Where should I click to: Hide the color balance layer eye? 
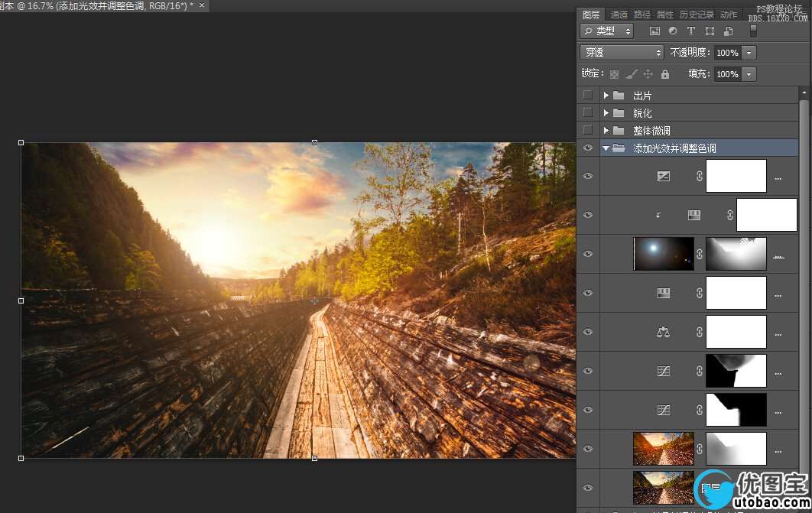coord(588,332)
